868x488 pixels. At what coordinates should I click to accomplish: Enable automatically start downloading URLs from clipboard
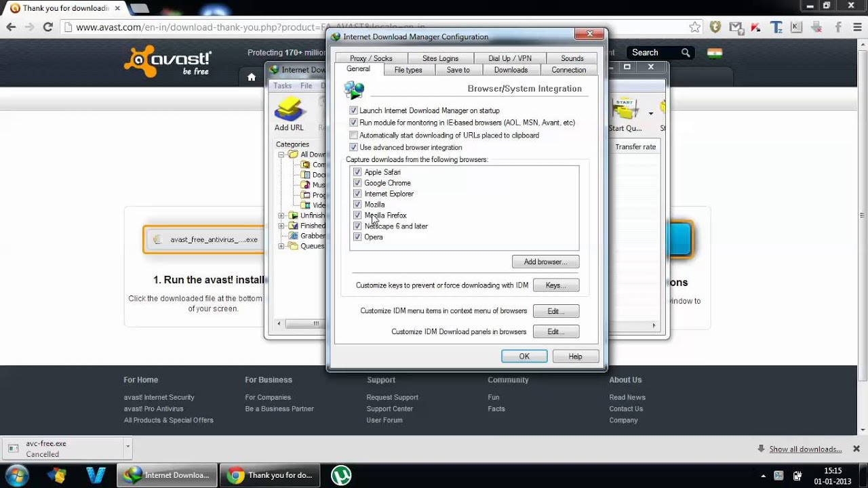point(353,136)
